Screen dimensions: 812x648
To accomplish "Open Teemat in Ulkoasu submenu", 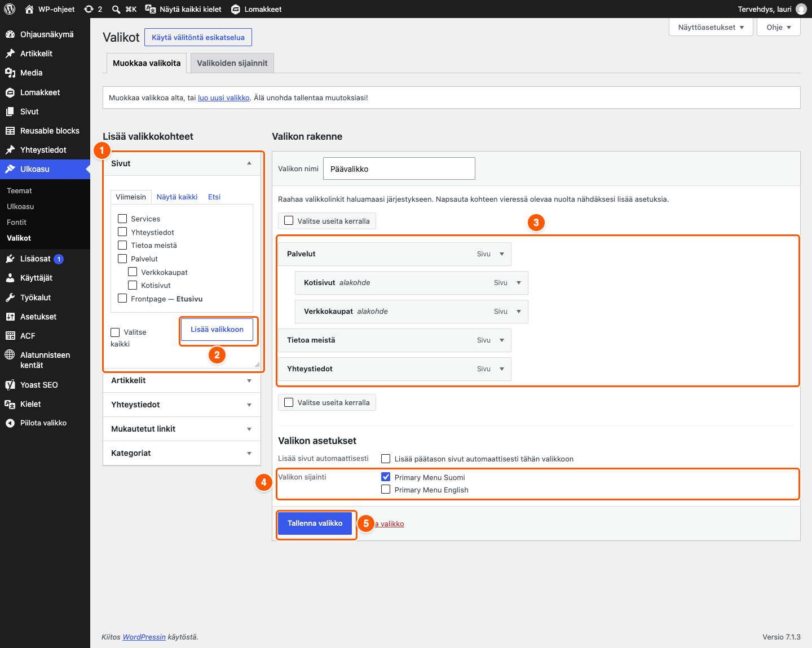I will coord(19,190).
